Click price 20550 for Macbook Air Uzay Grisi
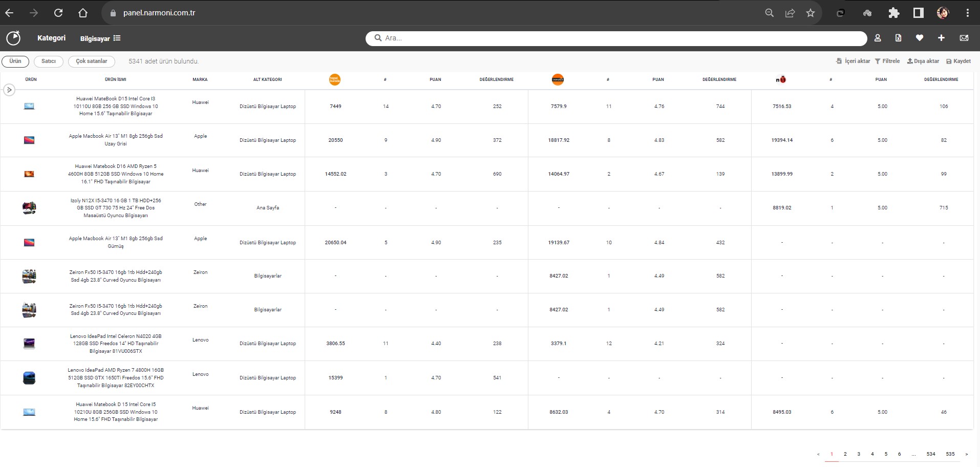Image resolution: width=980 pixels, height=467 pixels. pos(335,140)
